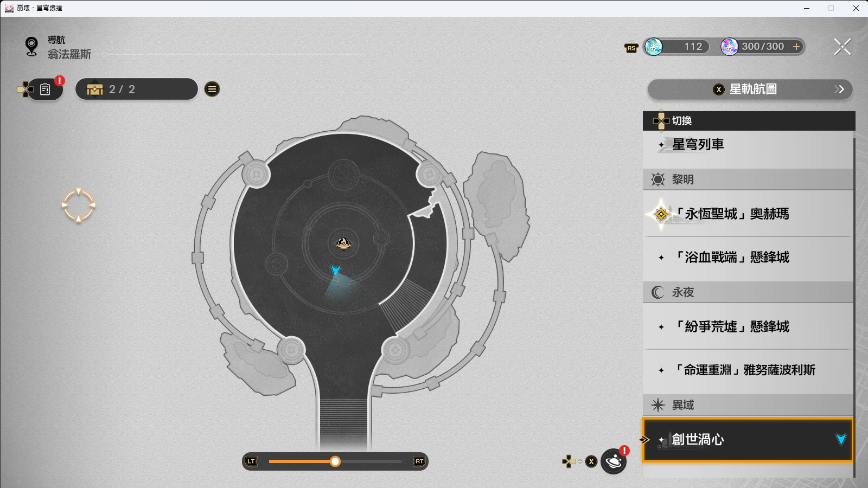
Task: Click the map crosshair cursor reticle
Action: [78, 206]
